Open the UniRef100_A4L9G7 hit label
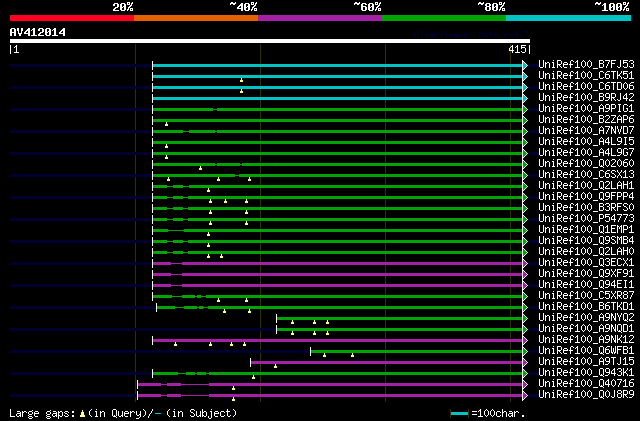 click(x=586, y=153)
